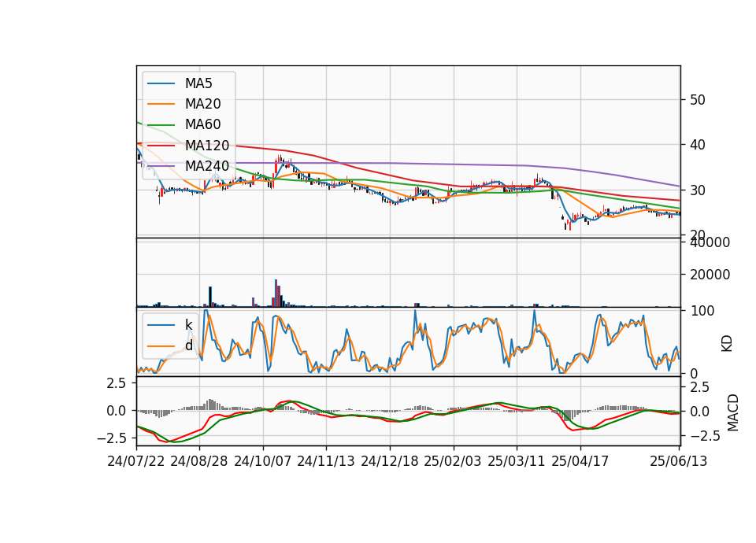Click the purple MA240 legend line sample
This screenshot has width=756, height=543.
161,166
